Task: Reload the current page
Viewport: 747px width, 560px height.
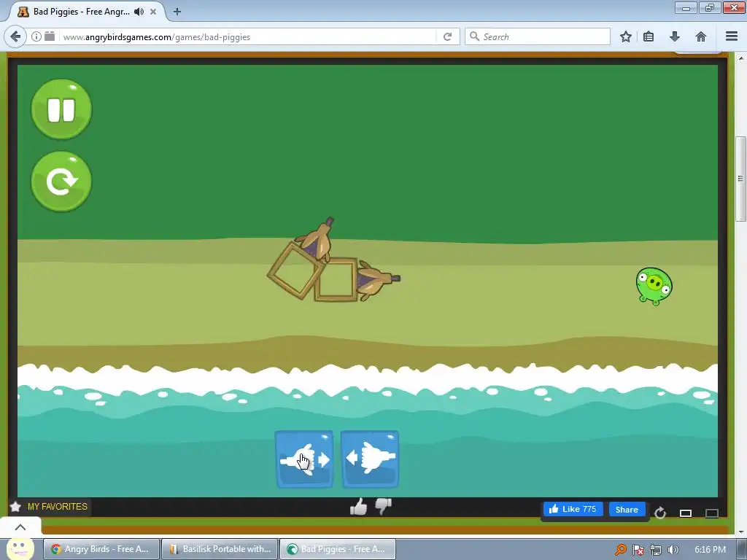Action: point(447,36)
